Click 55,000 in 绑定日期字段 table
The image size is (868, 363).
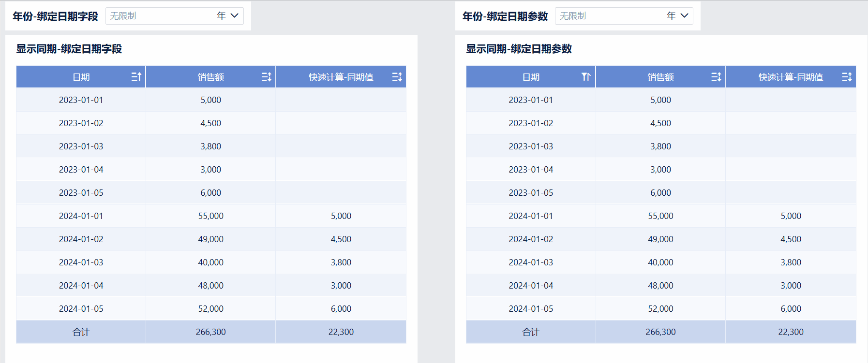coord(211,216)
